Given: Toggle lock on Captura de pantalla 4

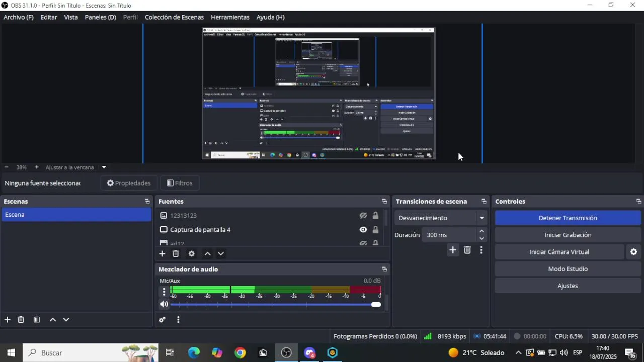Looking at the screenshot, I should (x=375, y=230).
